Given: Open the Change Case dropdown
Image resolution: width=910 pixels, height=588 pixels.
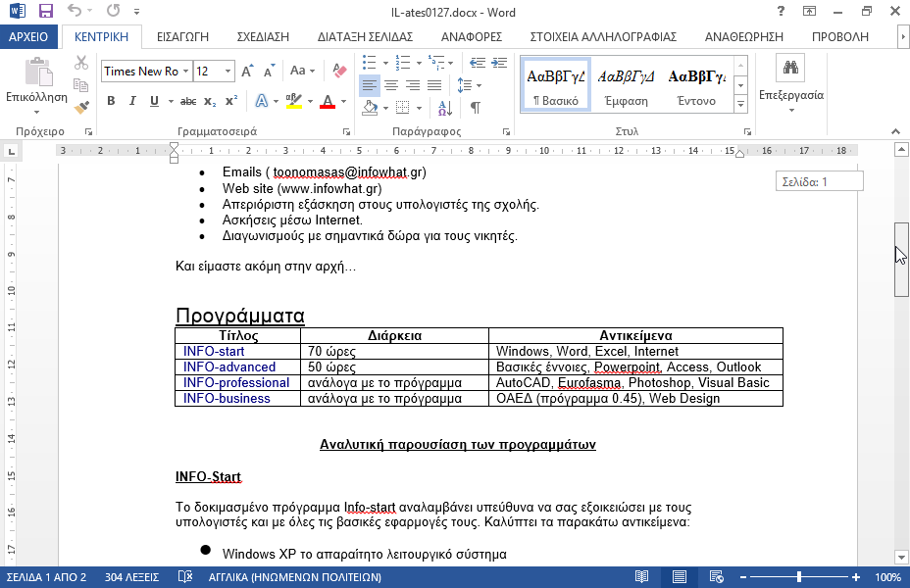Looking at the screenshot, I should (x=302, y=71).
